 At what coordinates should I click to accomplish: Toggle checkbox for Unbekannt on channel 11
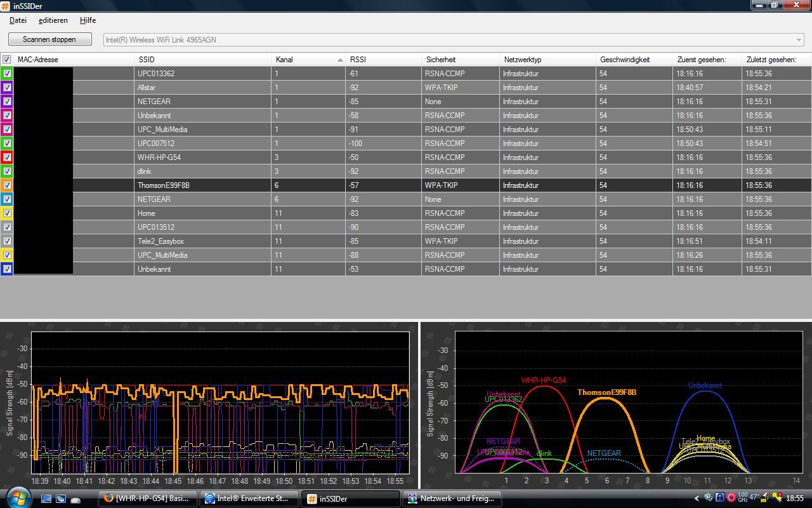7,269
